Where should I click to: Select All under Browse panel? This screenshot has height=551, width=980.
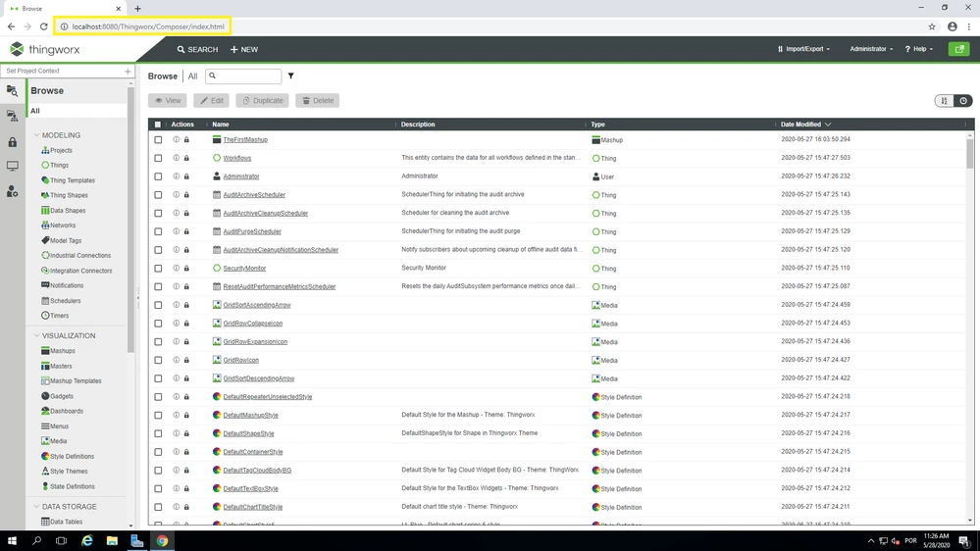(x=77, y=111)
